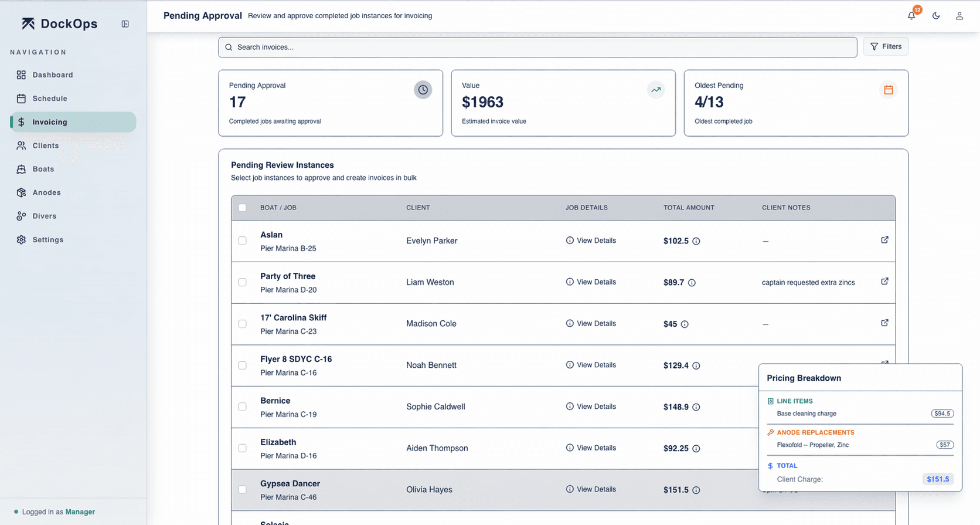The width and height of the screenshot is (980, 525).
Task: View Details for Madison Cole's job
Action: coord(591,323)
